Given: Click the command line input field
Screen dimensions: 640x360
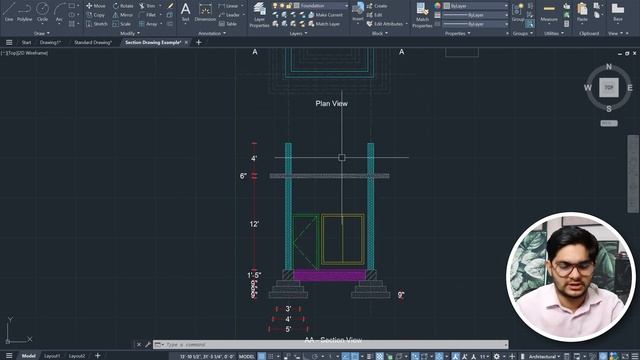Looking at the screenshot, I should click(331, 344).
